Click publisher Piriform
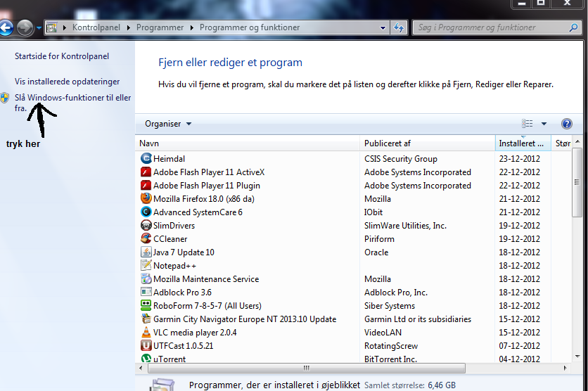The width and height of the screenshot is (588, 391). tap(380, 239)
